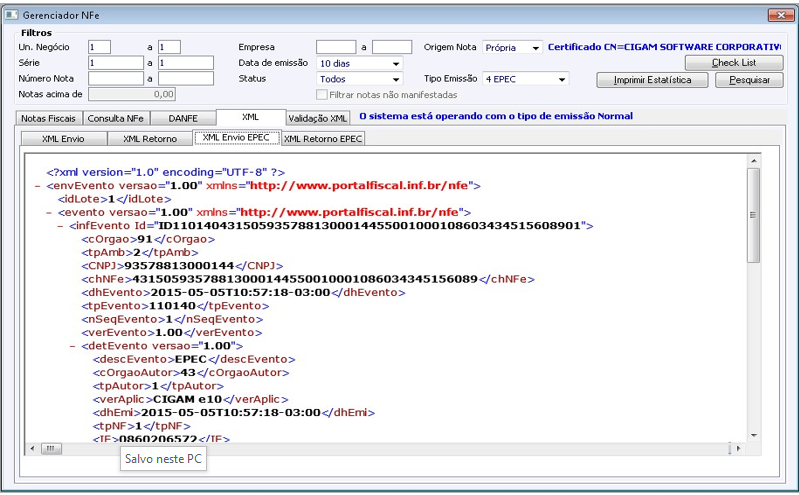Viewport: 799px width, 495px height.
Task: Collapse the infEvento XML node
Action: click(x=61, y=226)
